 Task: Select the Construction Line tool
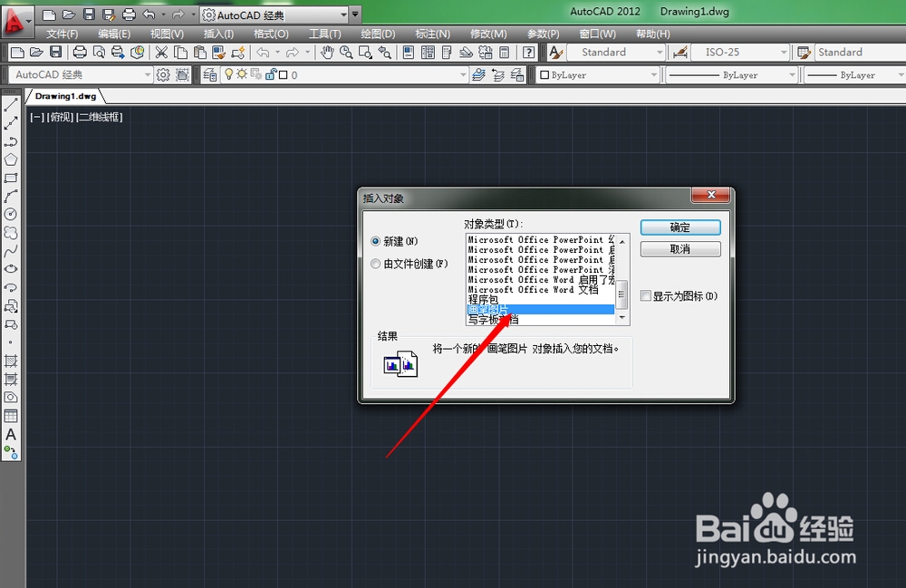(x=10, y=123)
